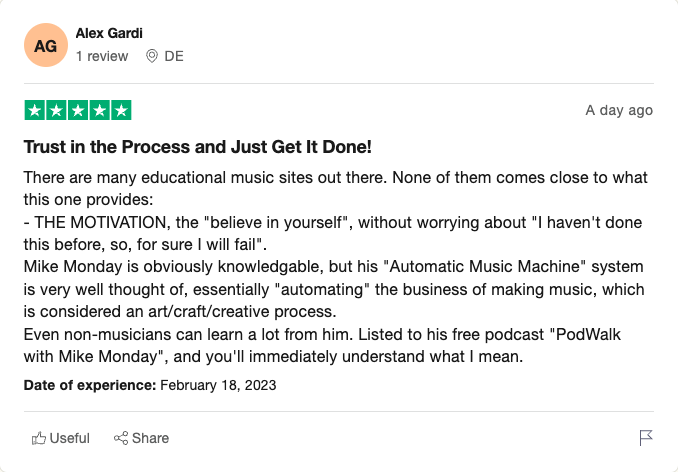
Task: Click the first green rating star
Action: pos(34,110)
